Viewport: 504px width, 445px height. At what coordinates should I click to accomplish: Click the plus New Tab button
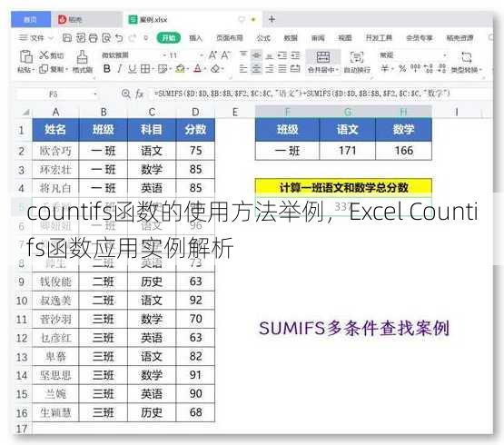tap(272, 19)
